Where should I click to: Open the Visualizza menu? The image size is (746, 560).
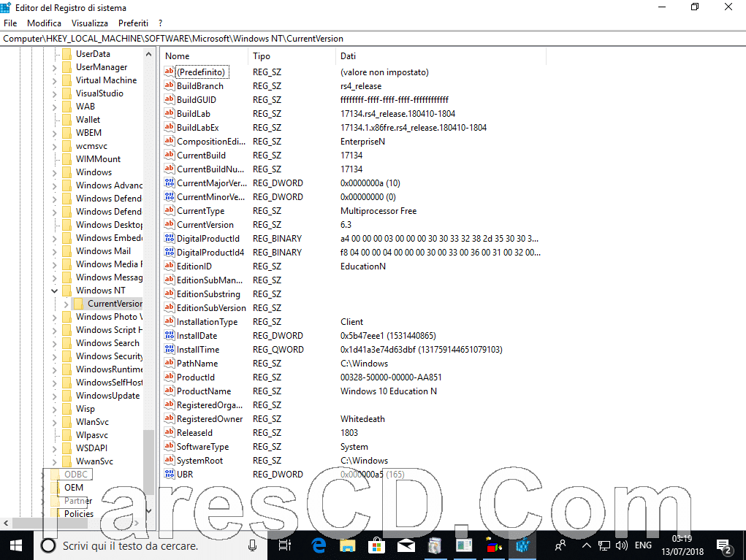tap(89, 23)
